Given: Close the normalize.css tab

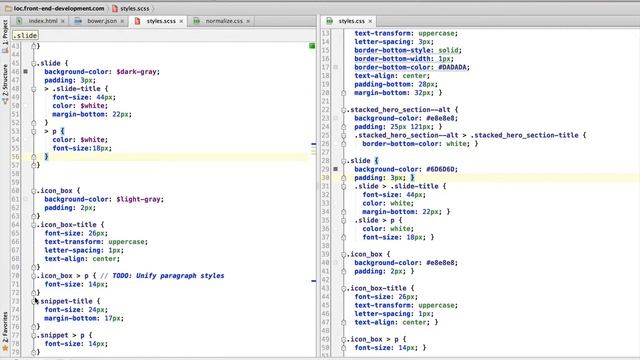Looking at the screenshot, I should tap(248, 21).
